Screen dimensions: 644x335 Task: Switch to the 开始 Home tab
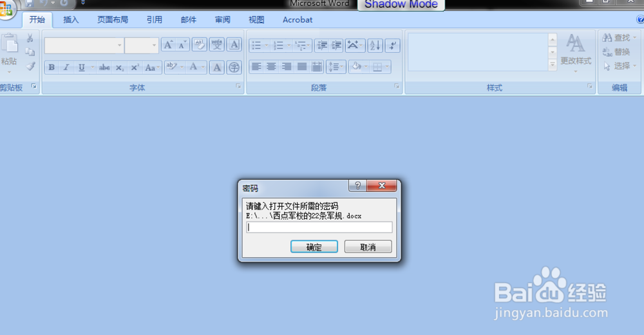coord(37,20)
